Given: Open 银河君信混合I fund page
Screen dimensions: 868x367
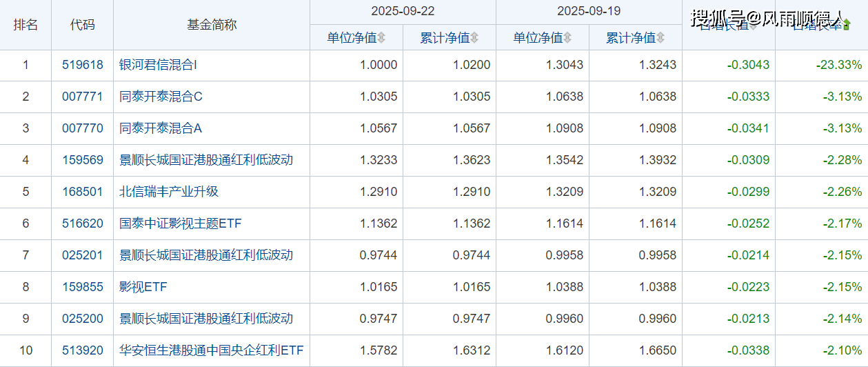Looking at the screenshot, I should coord(159,65).
